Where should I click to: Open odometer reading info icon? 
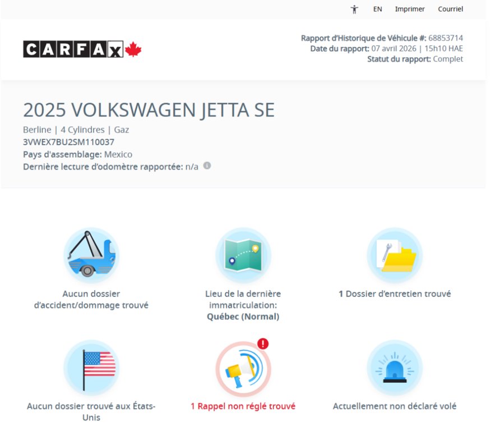(x=207, y=166)
